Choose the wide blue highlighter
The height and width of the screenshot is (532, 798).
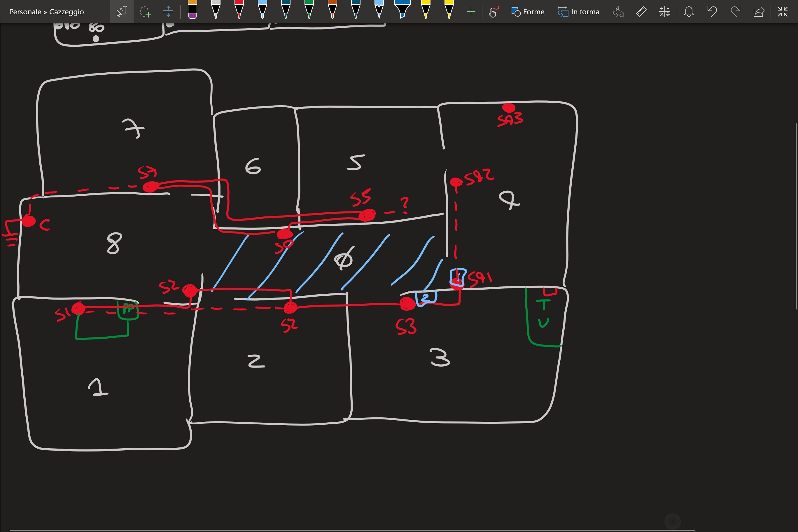(x=402, y=10)
